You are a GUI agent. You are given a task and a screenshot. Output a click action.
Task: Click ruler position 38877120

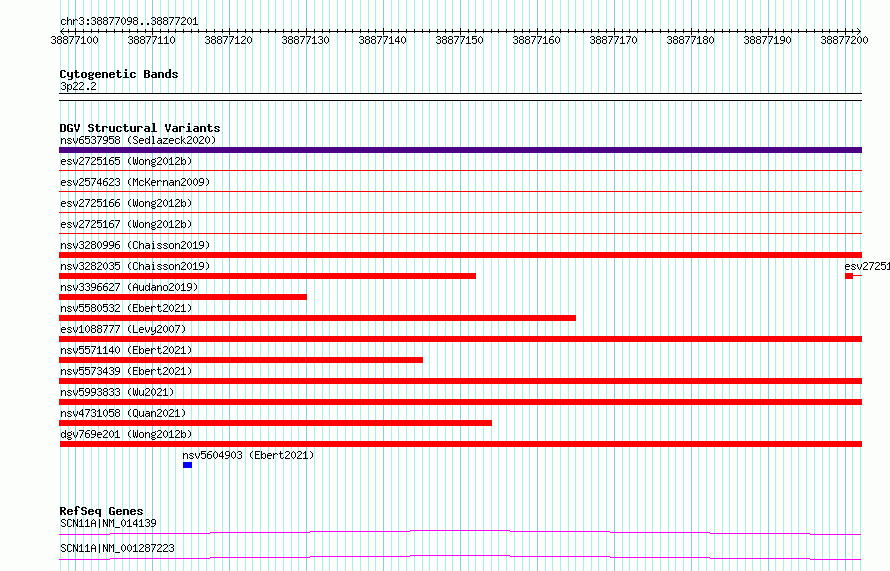click(x=228, y=40)
